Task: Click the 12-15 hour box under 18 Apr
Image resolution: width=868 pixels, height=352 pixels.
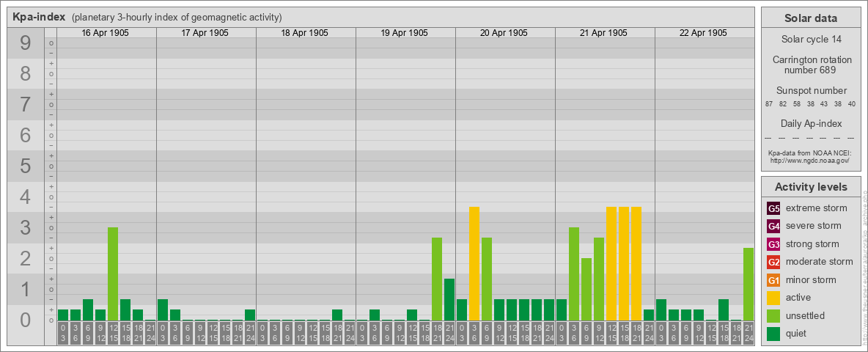Action: pyautogui.click(x=312, y=334)
